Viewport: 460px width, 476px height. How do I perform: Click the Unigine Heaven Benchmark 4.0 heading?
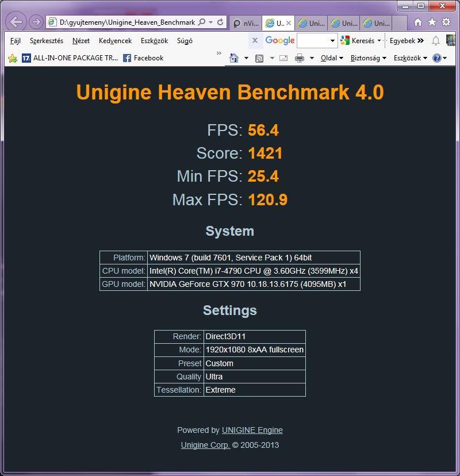tap(230, 92)
